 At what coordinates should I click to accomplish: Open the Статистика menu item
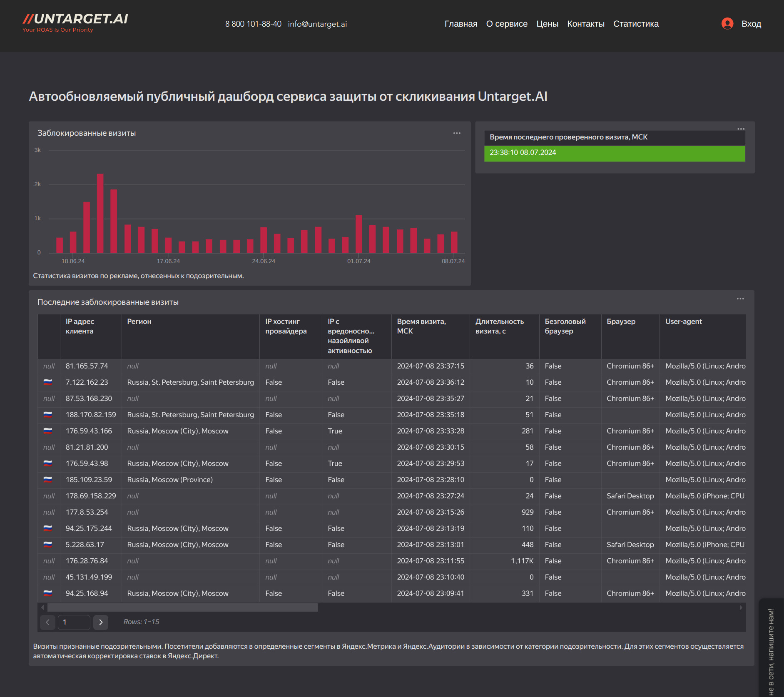(x=636, y=24)
